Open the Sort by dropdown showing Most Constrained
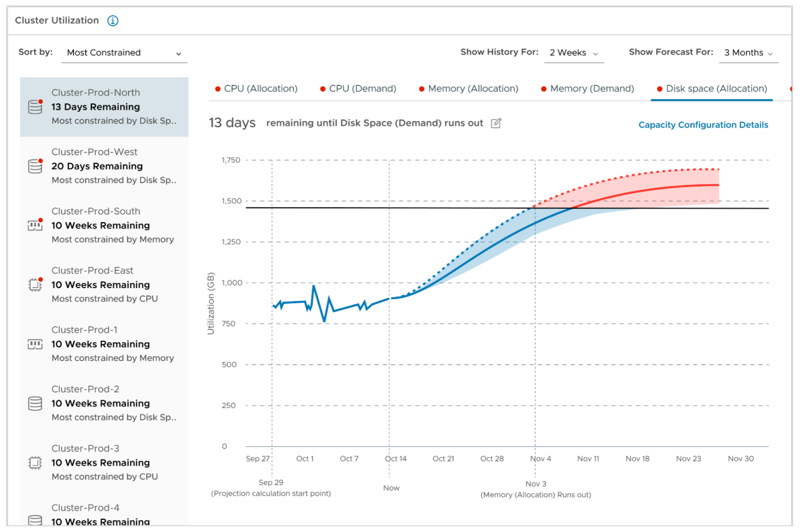 (124, 53)
